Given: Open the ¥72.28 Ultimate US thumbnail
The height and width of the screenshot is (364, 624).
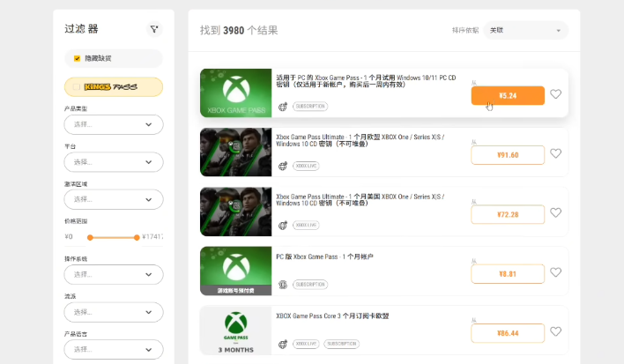Looking at the screenshot, I should 236,212.
